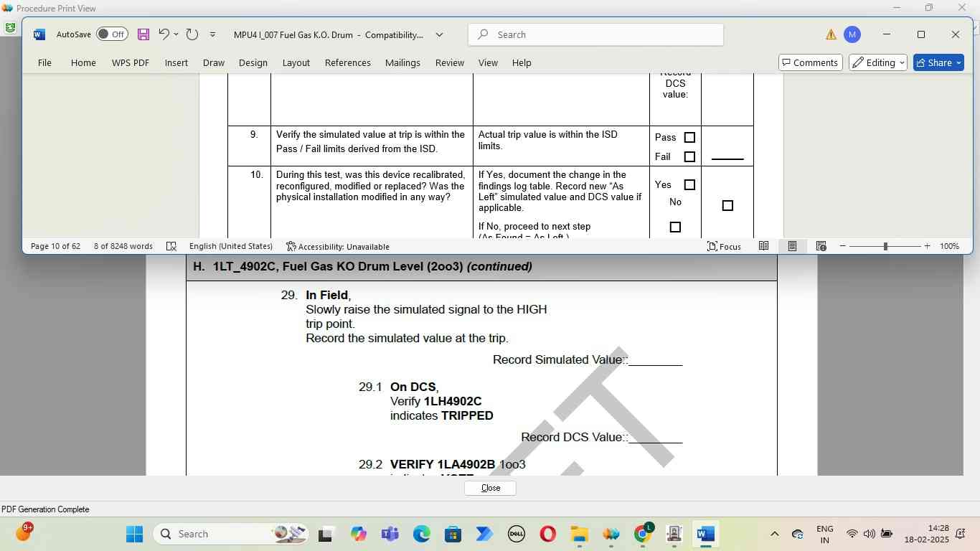Click the Comments button
The height and width of the screenshot is (551, 980).
(810, 62)
